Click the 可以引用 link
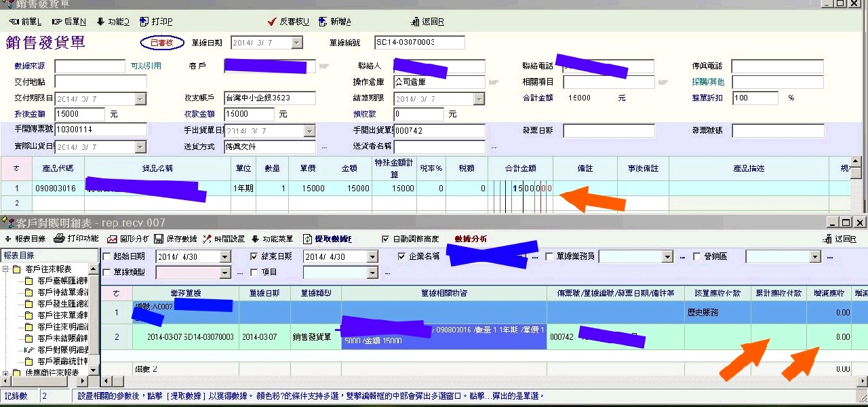Image resolution: width=868 pixels, height=407 pixels. (146, 66)
